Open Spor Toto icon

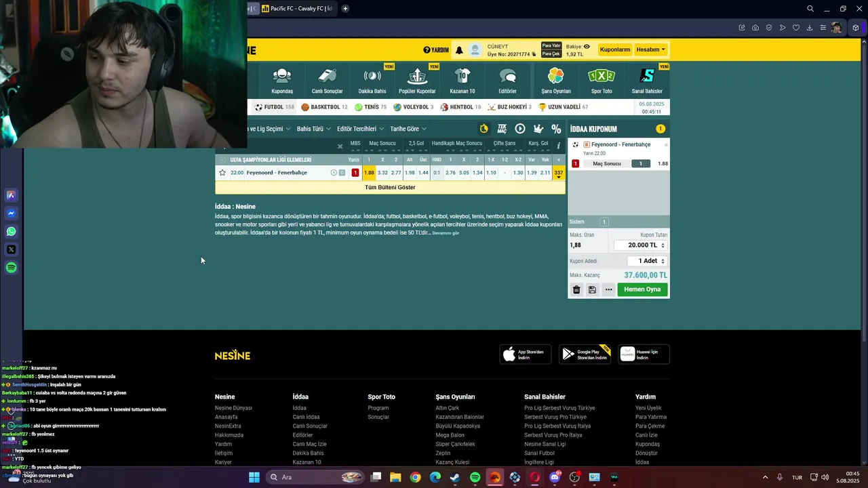(601, 75)
